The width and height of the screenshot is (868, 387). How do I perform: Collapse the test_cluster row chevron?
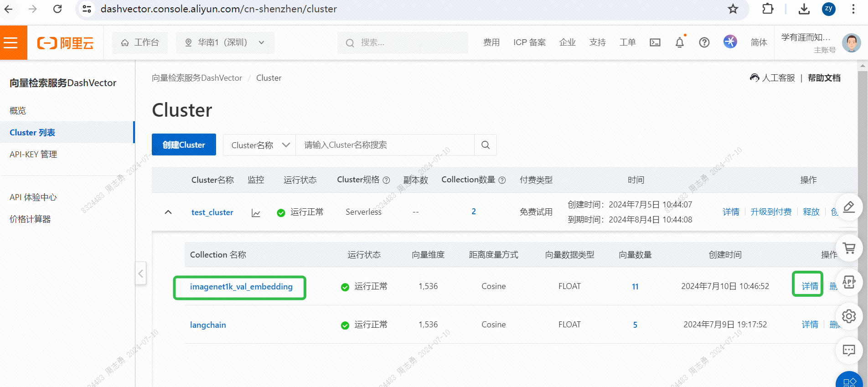[x=168, y=212]
